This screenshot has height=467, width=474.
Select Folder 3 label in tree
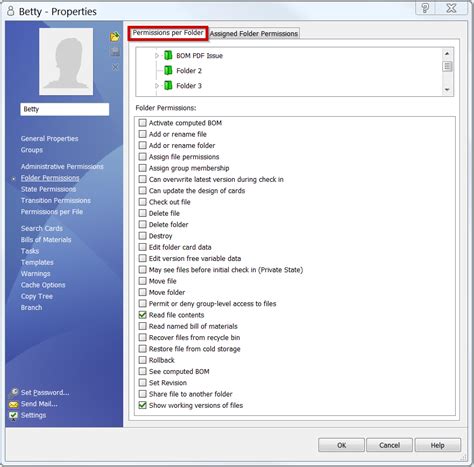189,86
